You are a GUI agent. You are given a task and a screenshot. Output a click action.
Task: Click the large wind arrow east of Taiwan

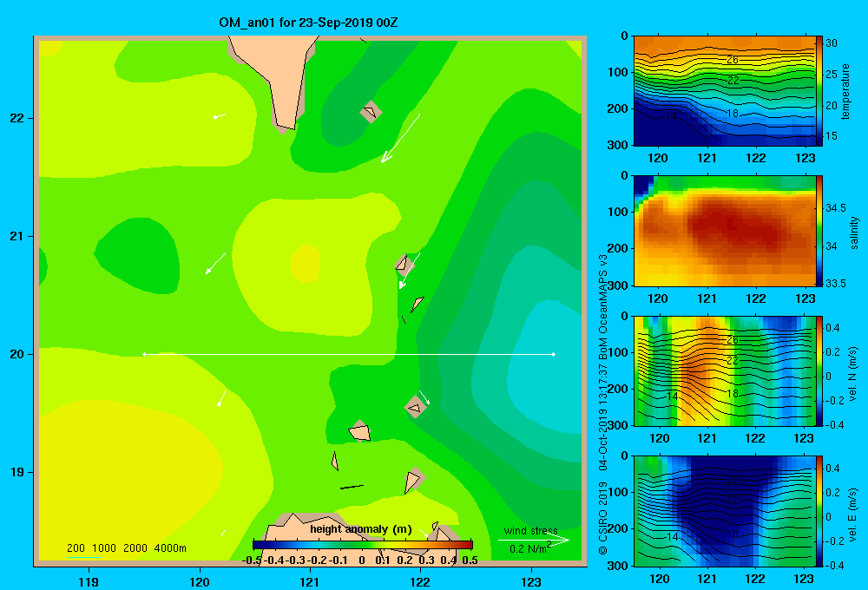click(400, 138)
